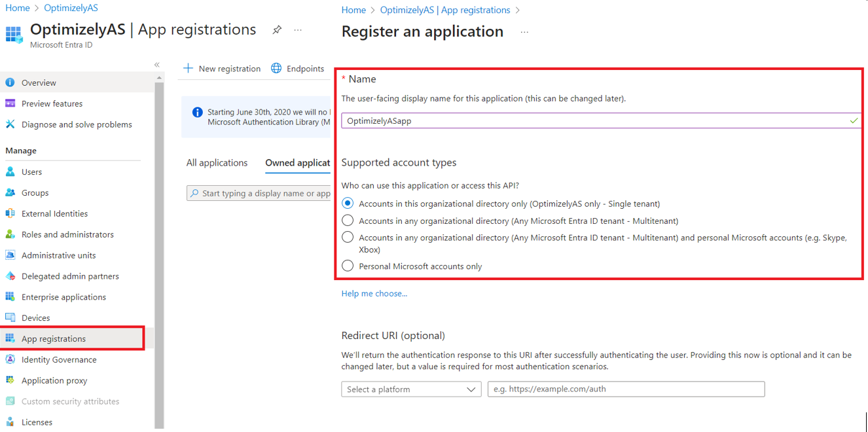This screenshot has width=868, height=432.
Task: Click the Delegated admin partners icon
Action: [10, 276]
